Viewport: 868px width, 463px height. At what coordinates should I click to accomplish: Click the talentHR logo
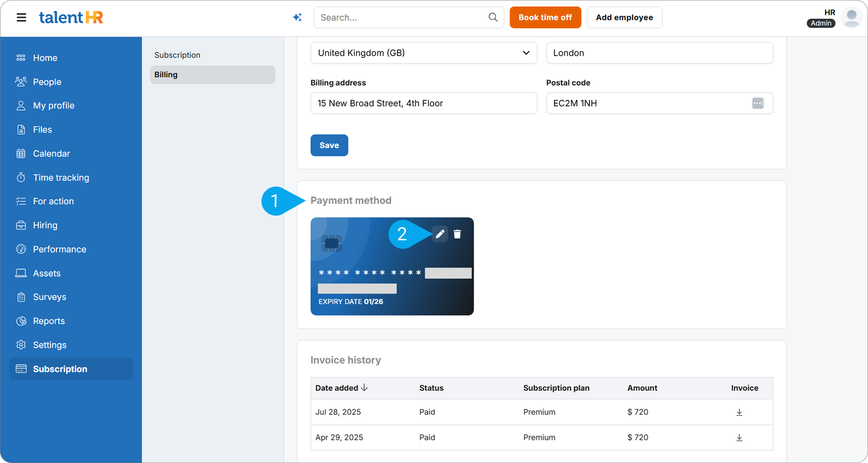[71, 17]
